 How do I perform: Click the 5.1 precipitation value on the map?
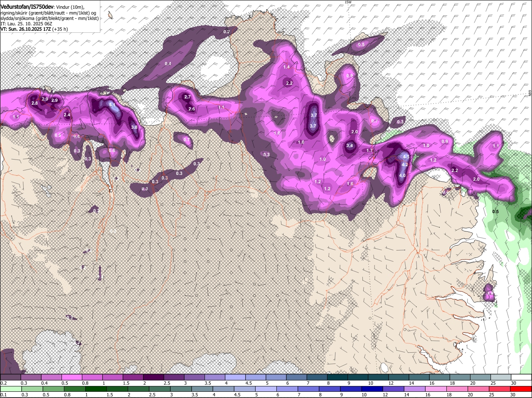[113, 105]
